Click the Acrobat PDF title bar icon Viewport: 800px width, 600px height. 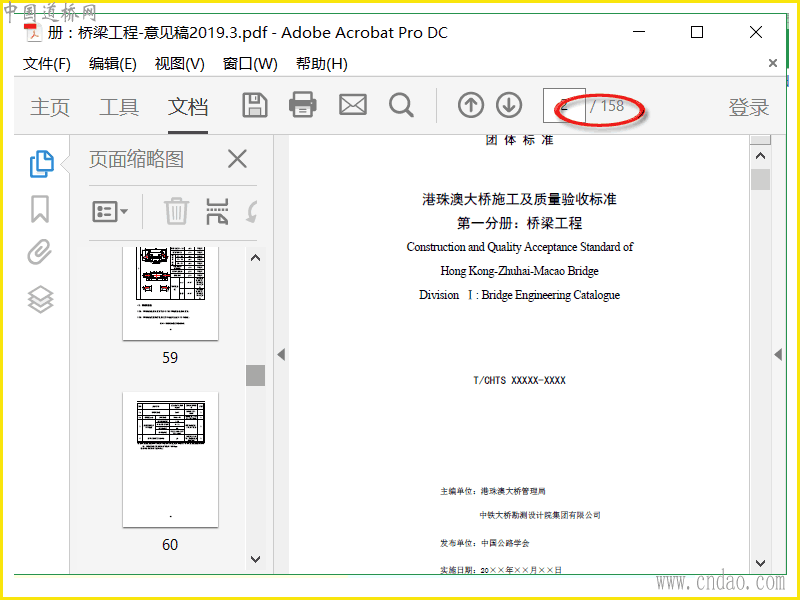click(33, 33)
